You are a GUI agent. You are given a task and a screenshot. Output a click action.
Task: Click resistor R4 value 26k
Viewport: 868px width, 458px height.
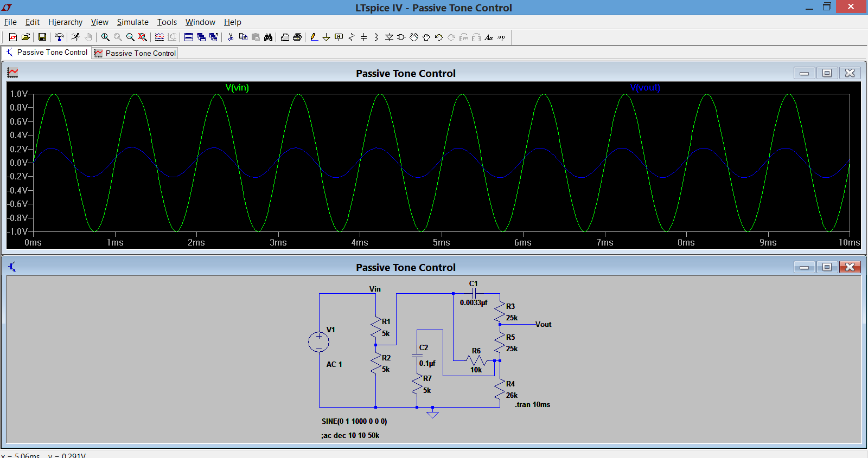coord(512,395)
